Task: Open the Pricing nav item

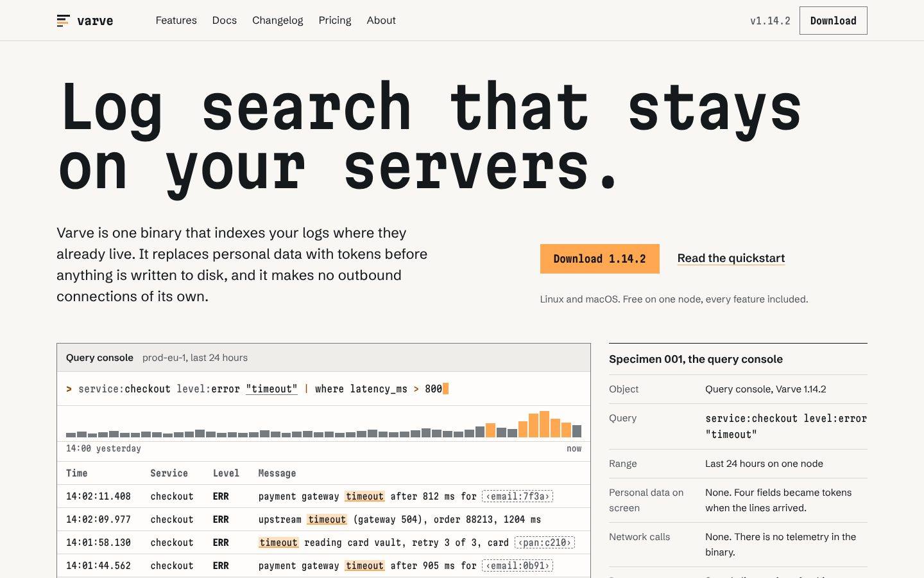Action: [x=335, y=21]
